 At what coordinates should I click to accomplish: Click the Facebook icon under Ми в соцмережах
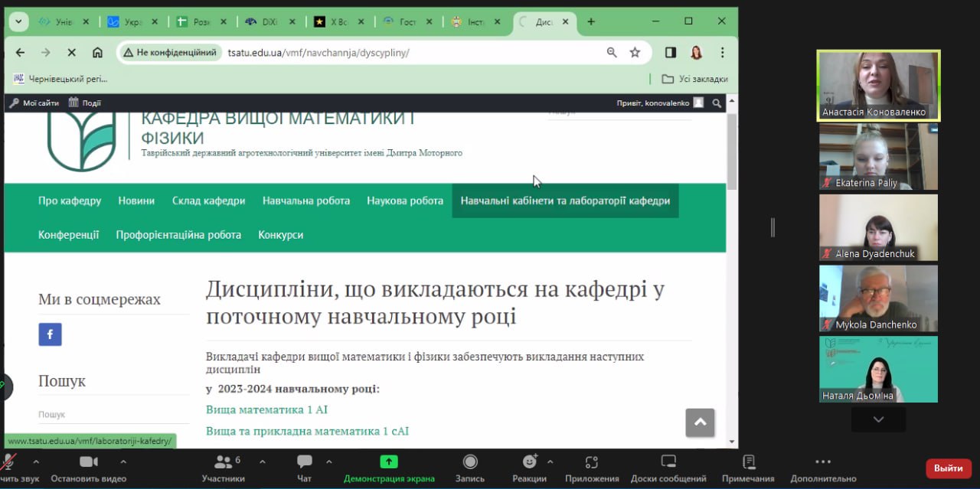(50, 334)
